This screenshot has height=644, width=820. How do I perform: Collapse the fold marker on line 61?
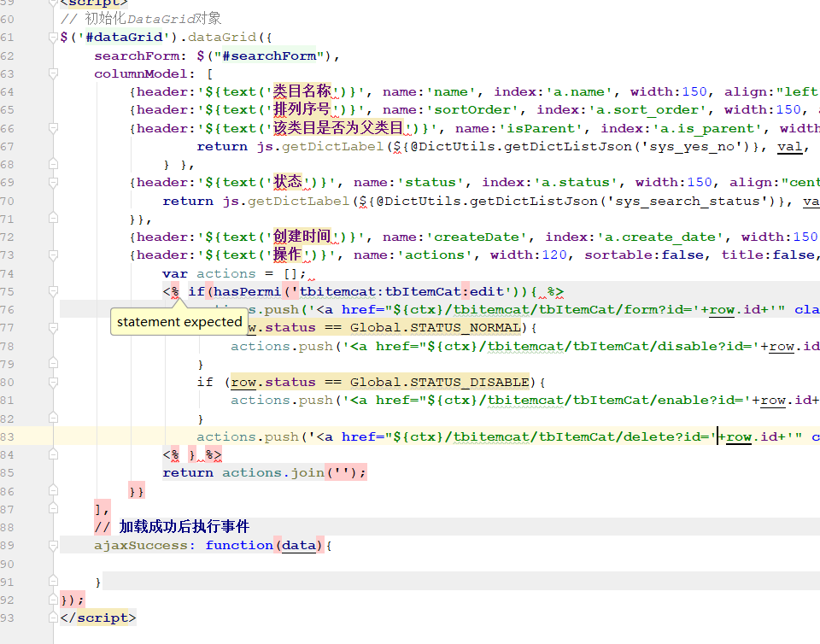click(53, 38)
